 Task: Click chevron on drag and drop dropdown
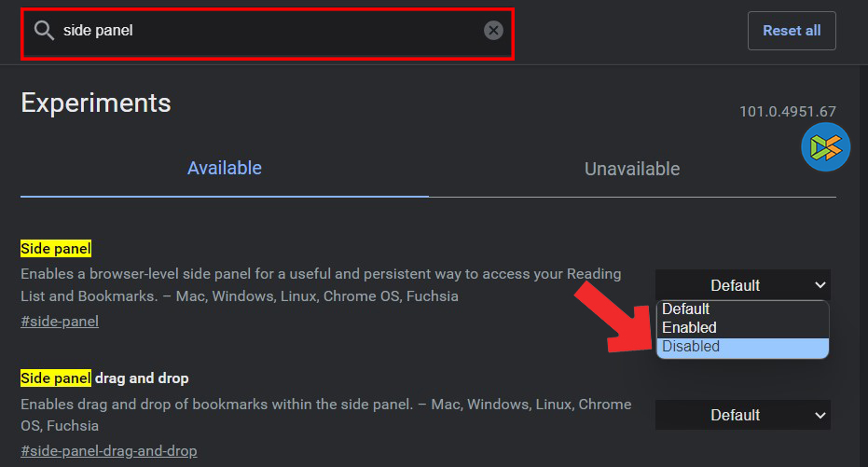[820, 415]
